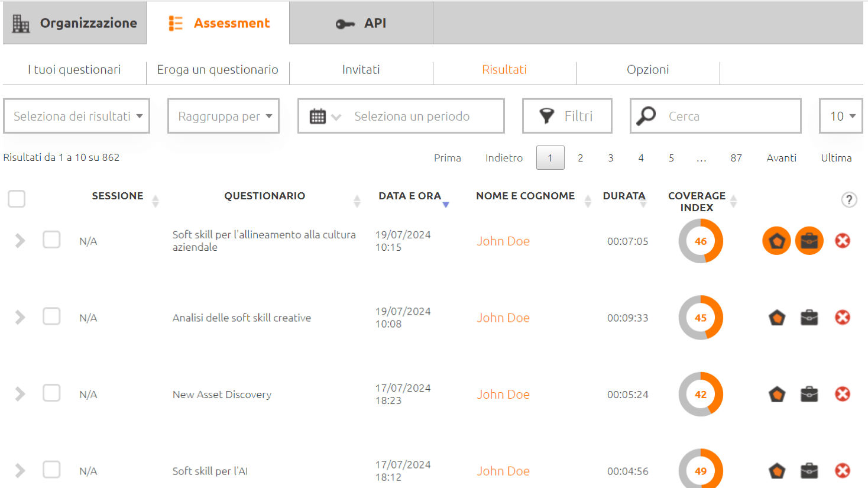Image resolution: width=868 pixels, height=488 pixels.
Task: Delete the Analisi delle soft skill creative result
Action: click(843, 318)
